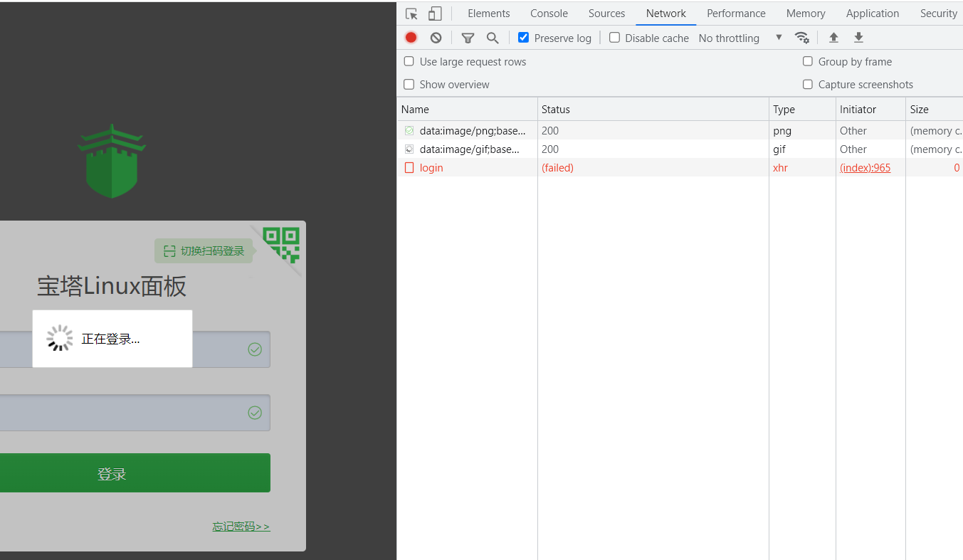This screenshot has width=963, height=560.
Task: Export HAR file download arrow icon
Action: [x=858, y=38]
